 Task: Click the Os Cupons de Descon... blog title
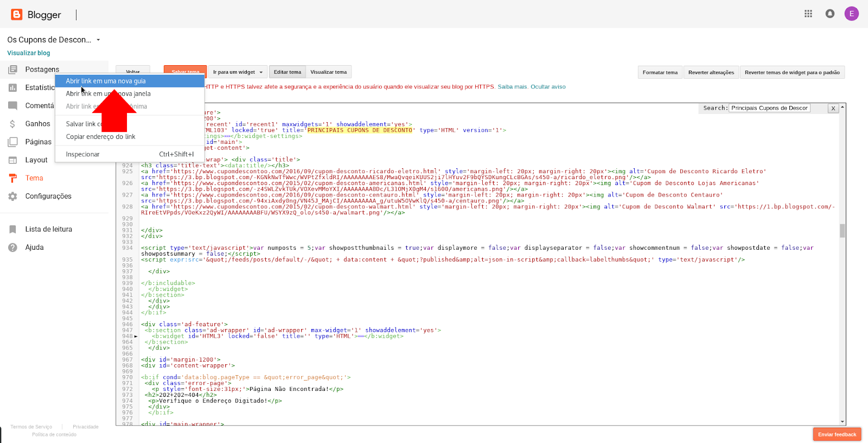[49, 40]
